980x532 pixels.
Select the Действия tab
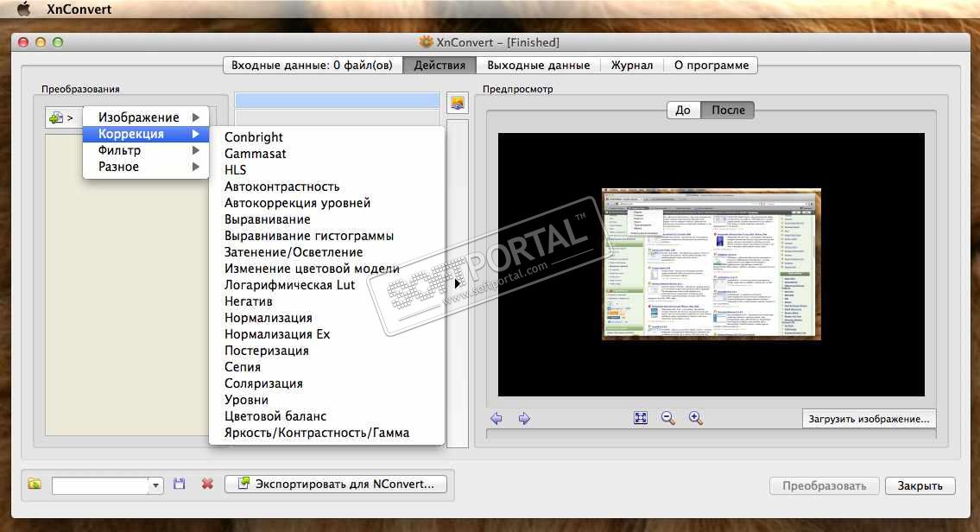click(439, 65)
